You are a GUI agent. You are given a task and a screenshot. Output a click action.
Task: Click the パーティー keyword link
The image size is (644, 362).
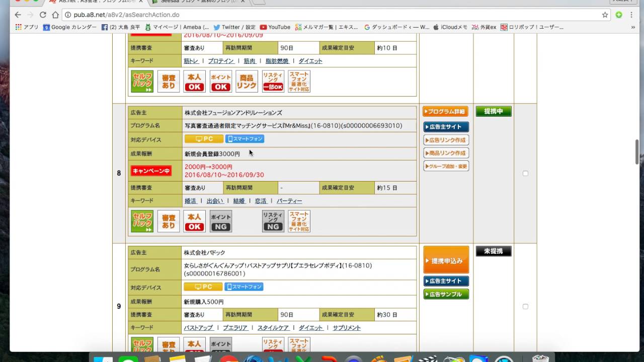289,201
